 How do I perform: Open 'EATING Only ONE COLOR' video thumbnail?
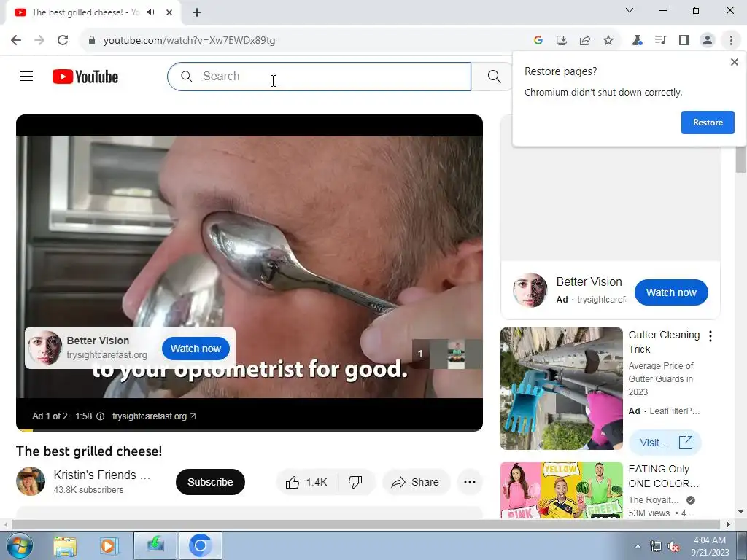coord(561,490)
